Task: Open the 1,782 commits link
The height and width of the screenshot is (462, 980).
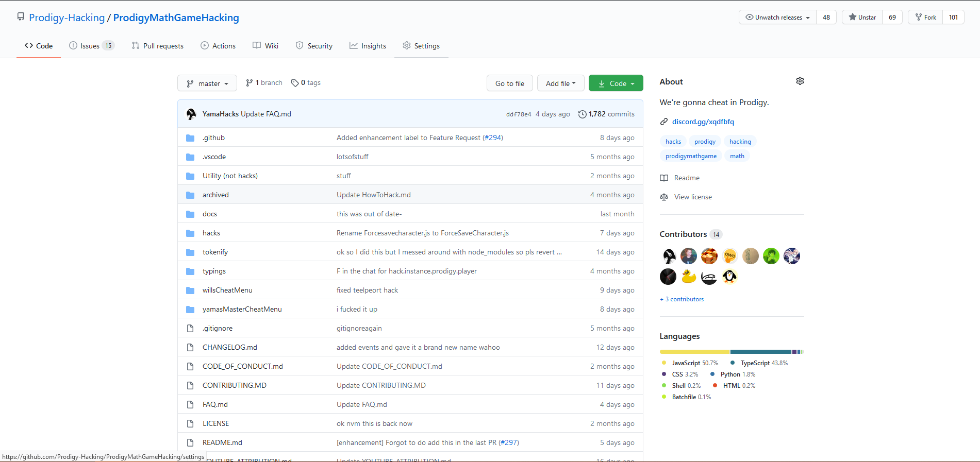Action: point(606,114)
